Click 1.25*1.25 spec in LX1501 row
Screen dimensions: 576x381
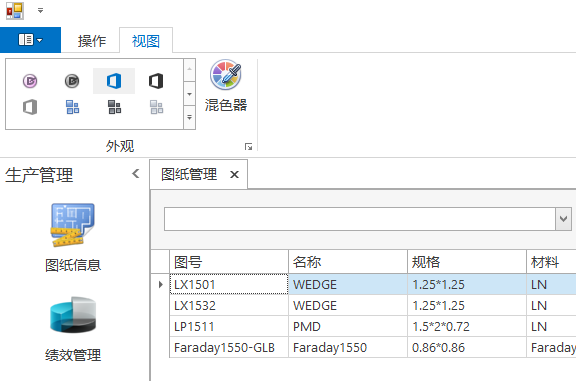467,284
